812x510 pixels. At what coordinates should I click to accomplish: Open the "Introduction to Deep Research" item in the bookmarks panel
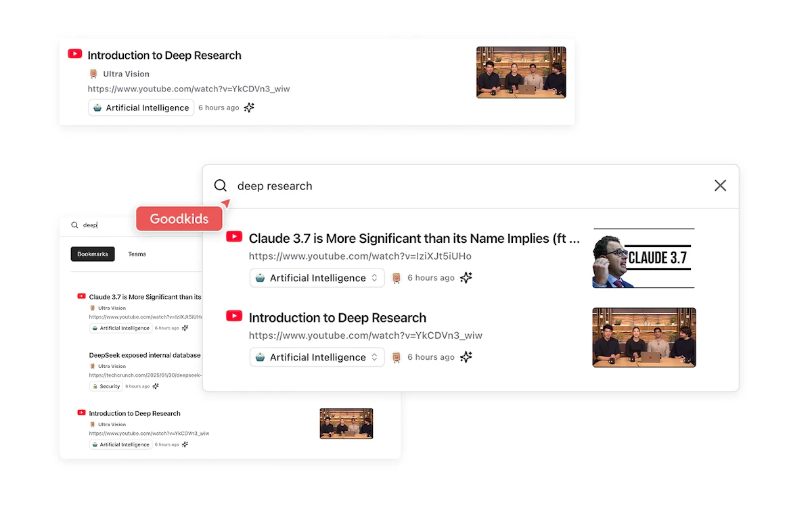(x=135, y=413)
